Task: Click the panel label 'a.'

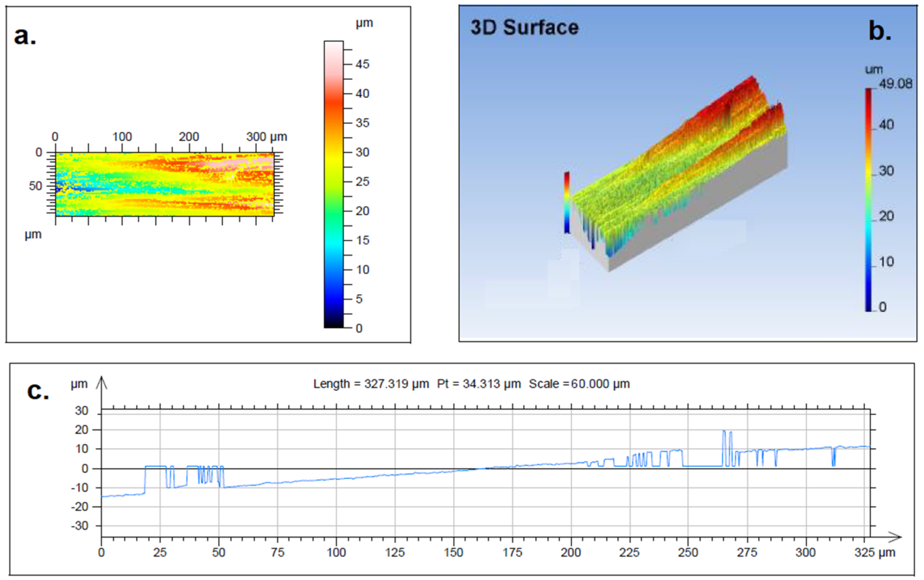Action: [25, 36]
